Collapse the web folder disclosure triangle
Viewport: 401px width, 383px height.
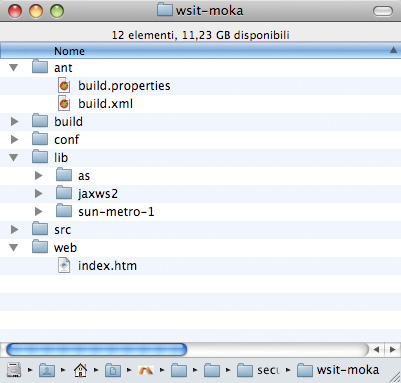coord(14,248)
